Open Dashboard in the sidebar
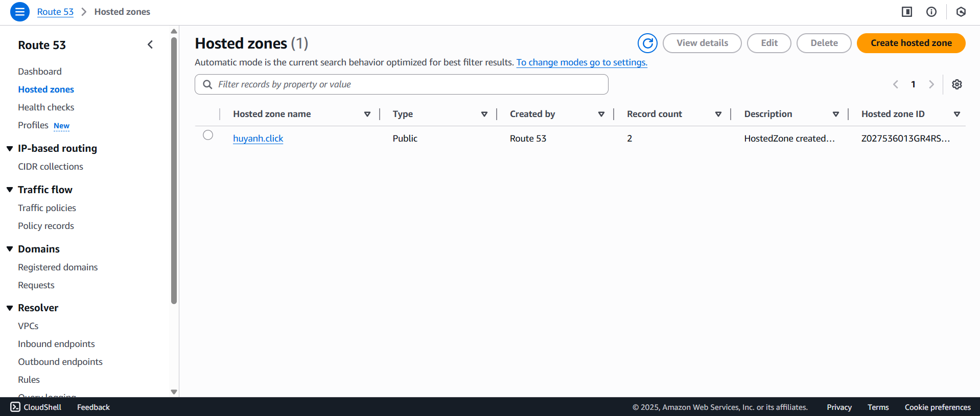The image size is (980, 416). coord(40,72)
